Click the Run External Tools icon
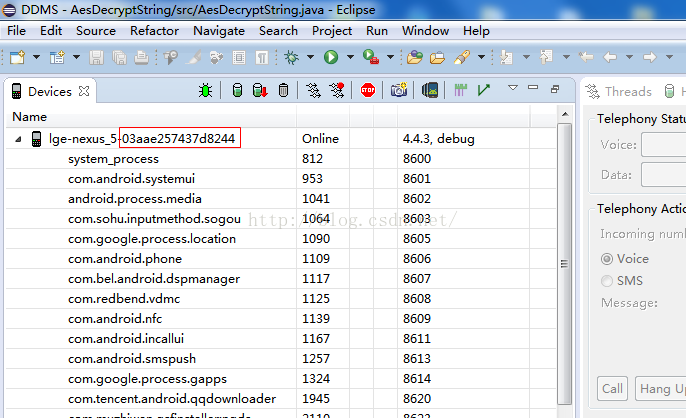Screen dimensions: 686x418 [x=371, y=57]
